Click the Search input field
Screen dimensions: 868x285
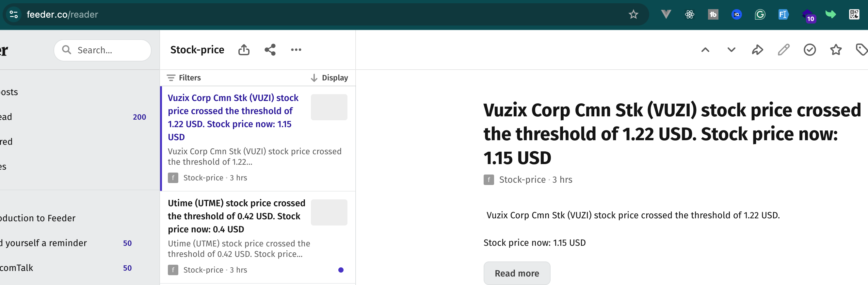pyautogui.click(x=103, y=50)
